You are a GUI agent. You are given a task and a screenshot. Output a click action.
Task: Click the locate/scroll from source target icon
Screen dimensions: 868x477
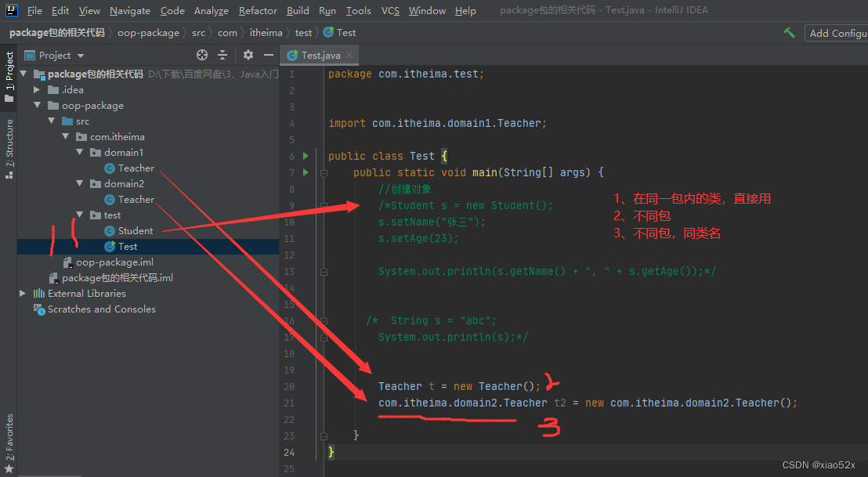pos(202,55)
